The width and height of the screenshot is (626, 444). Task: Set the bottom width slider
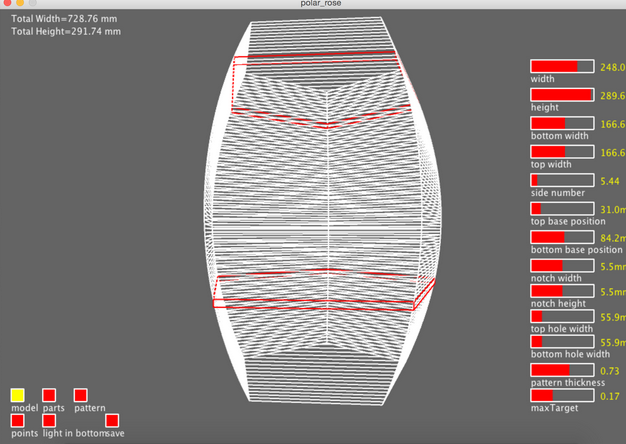tap(562, 123)
